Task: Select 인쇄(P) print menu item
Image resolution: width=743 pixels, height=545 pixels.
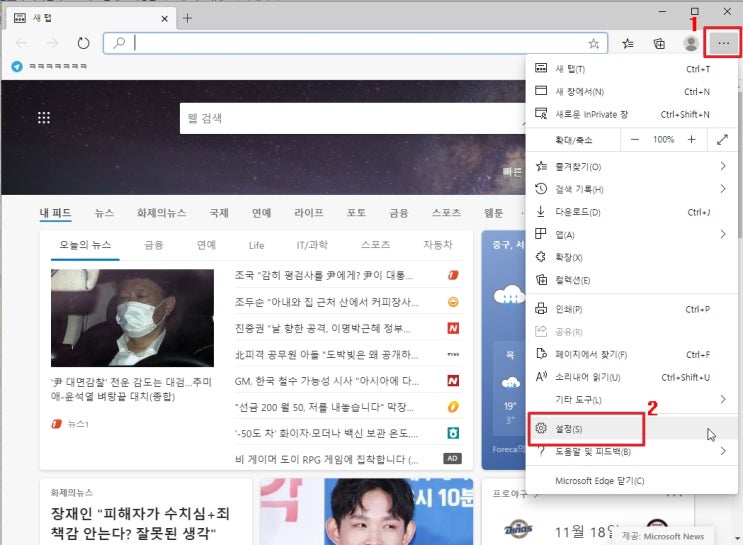Action: (631, 309)
